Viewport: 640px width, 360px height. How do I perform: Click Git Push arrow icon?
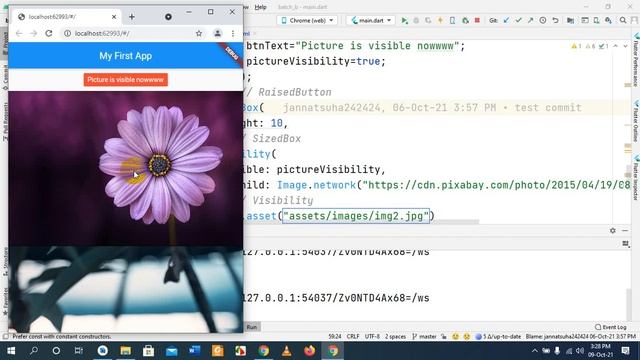(x=530, y=20)
